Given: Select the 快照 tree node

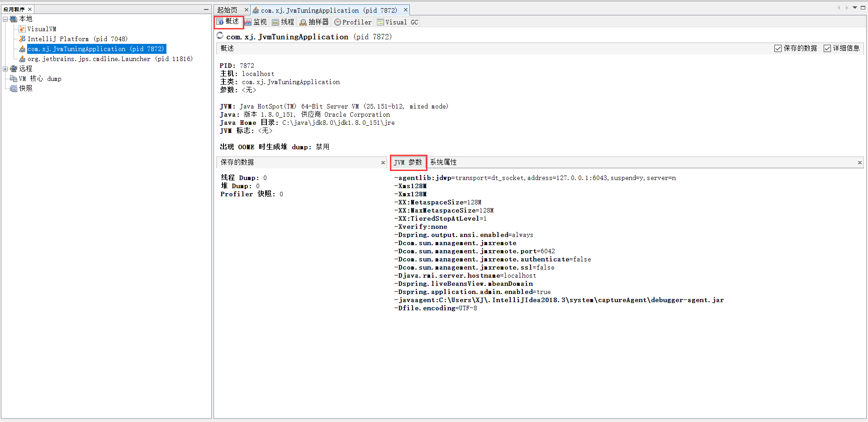Looking at the screenshot, I should [26, 89].
